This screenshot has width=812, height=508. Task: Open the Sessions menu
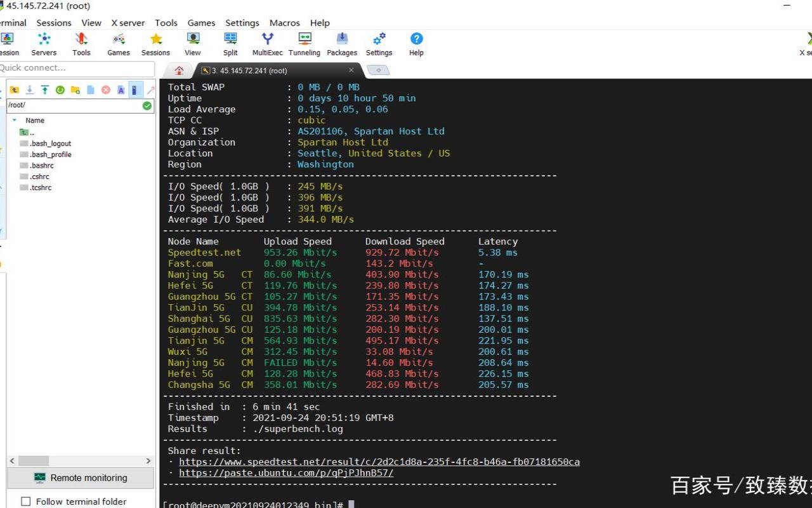pyautogui.click(x=54, y=22)
